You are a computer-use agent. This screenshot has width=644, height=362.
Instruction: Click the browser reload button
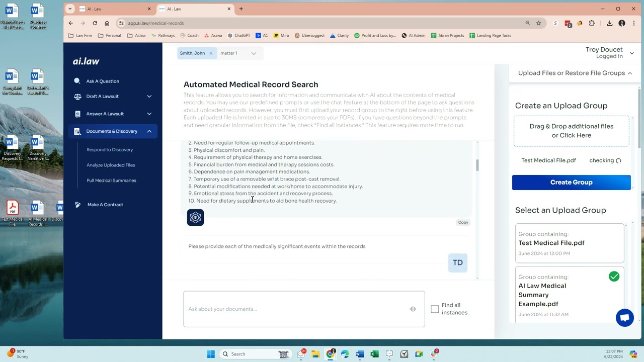(x=95, y=23)
